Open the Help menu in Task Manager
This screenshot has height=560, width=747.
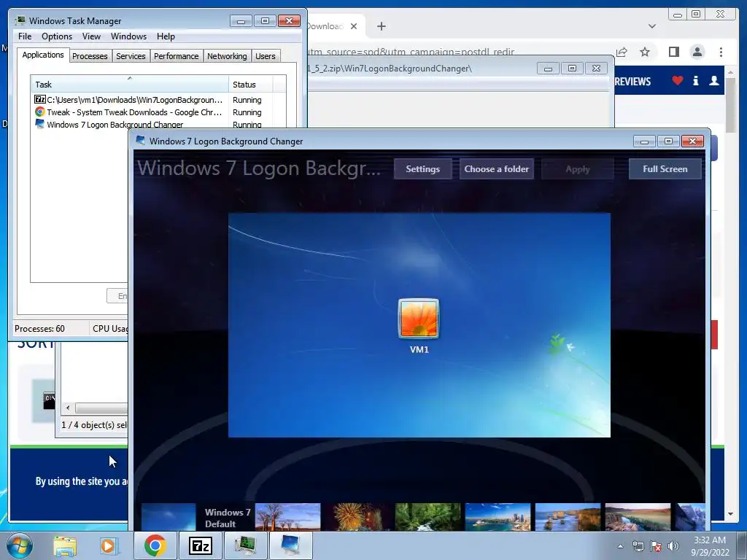pos(166,36)
